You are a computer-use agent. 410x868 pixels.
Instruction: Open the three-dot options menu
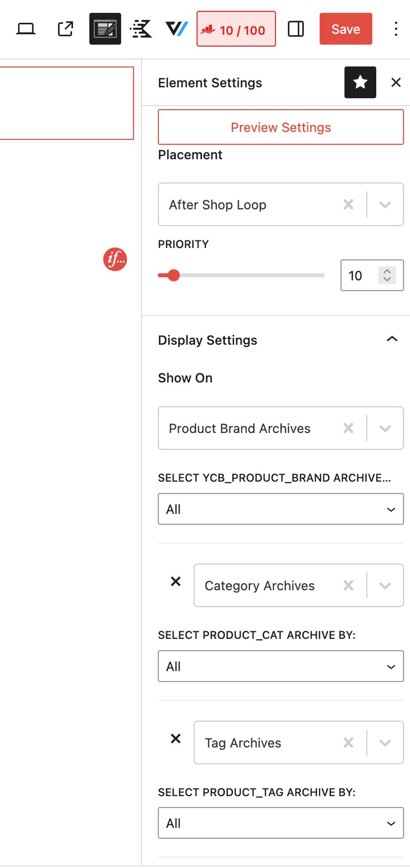pyautogui.click(x=396, y=29)
